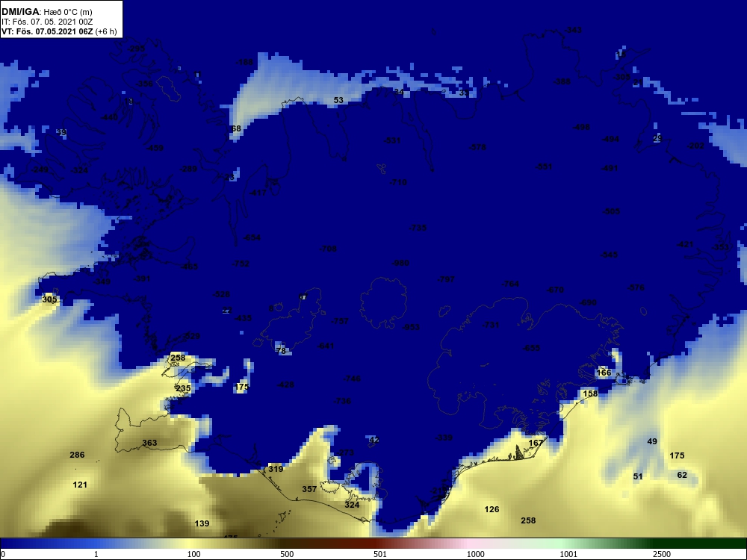Viewport: 747px width, 560px height.
Task: Click the map value "-670"
Action: 555,290
